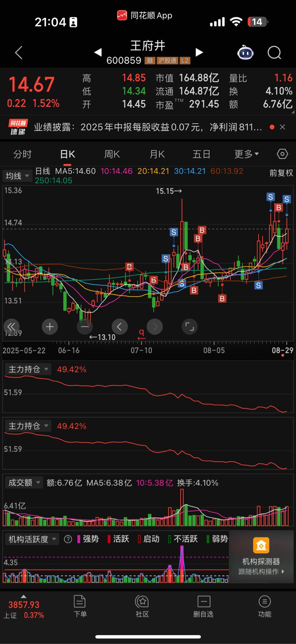This screenshot has width=296, height=644.
Task: Tap help question mark beside 机构活跃度
Action: click(x=68, y=539)
